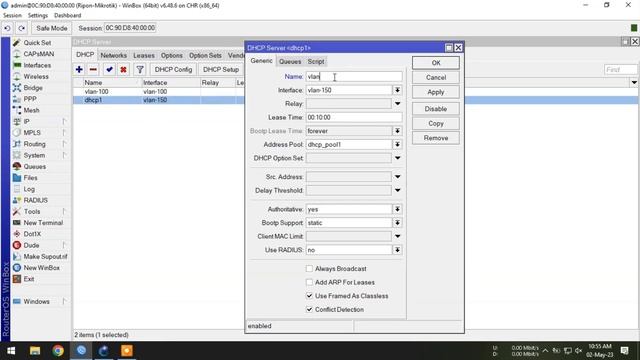Screen dimensions: 640x360
Task: Open Files in sidebar
Action: (30, 178)
